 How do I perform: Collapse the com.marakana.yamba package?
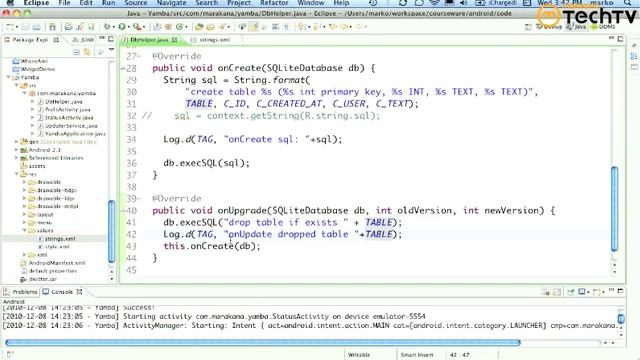click(24, 93)
